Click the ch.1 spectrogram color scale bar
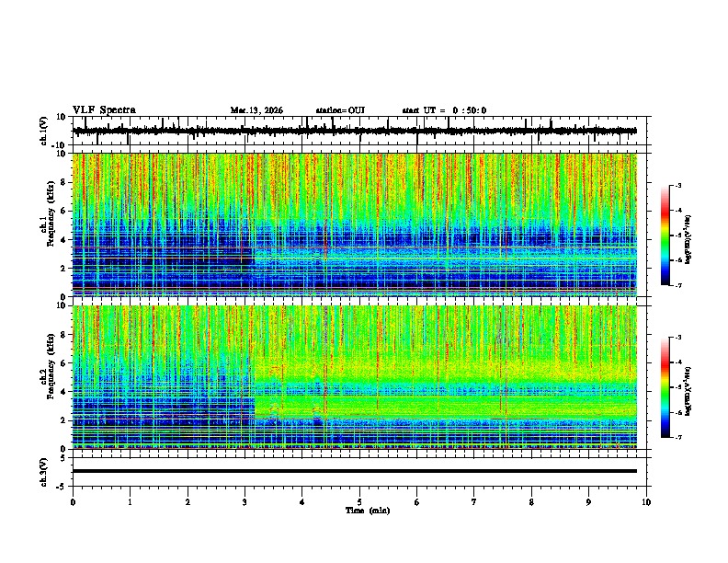Viewport: 728px width, 563px height. 665,236
